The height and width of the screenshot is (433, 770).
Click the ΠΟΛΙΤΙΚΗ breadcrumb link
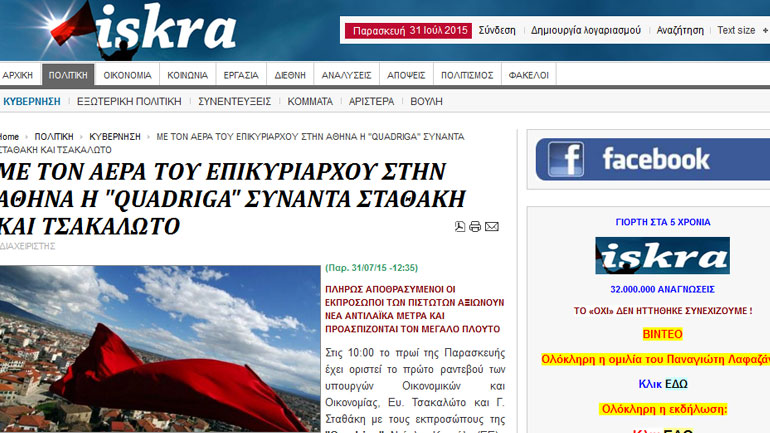(x=54, y=137)
